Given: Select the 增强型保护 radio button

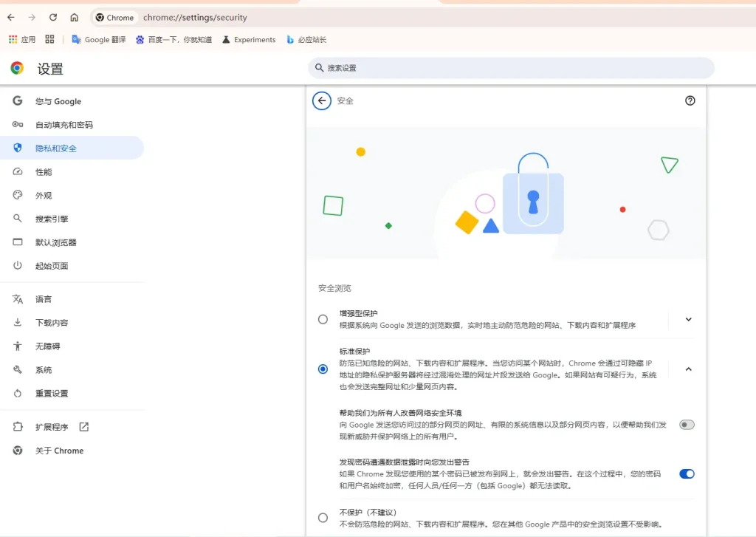Looking at the screenshot, I should (323, 319).
